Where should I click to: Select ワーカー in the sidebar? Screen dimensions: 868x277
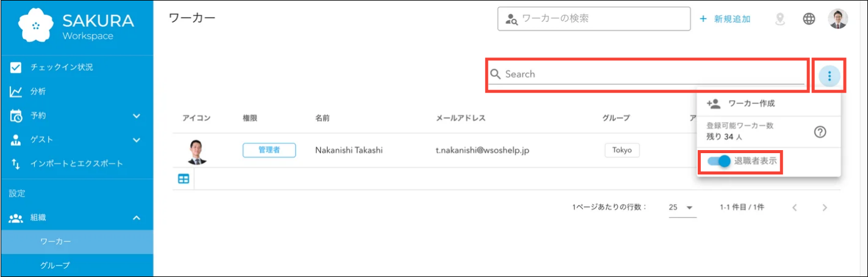click(x=77, y=242)
